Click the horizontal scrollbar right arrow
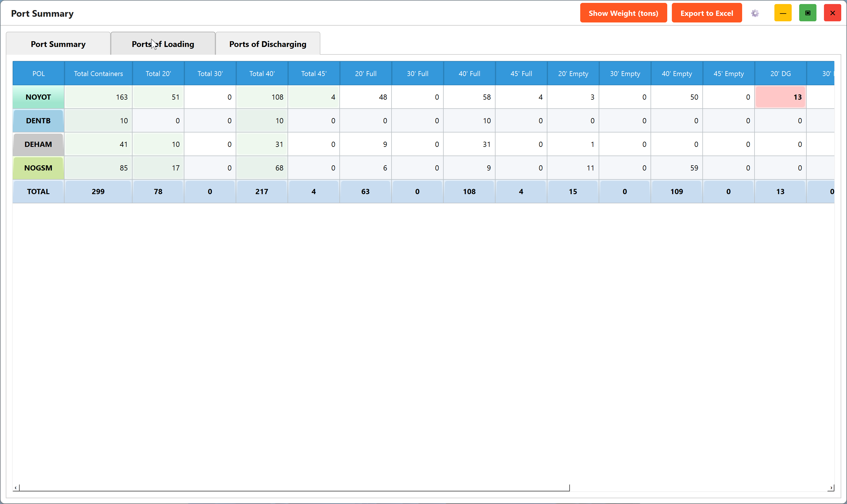The height and width of the screenshot is (504, 847). 831,488
